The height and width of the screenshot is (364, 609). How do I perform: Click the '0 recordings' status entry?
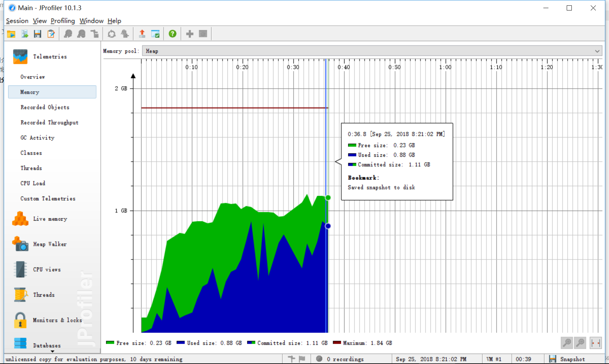345,359
